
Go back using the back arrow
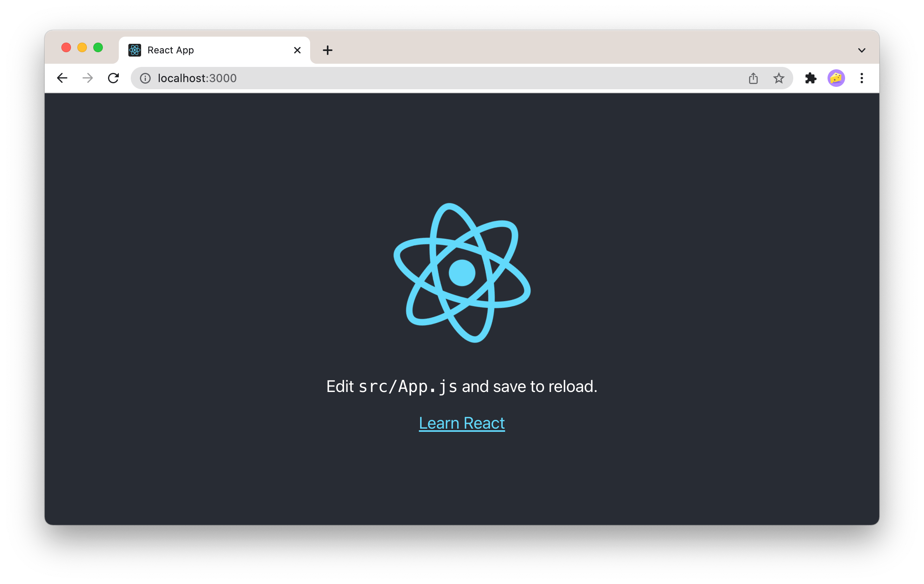pyautogui.click(x=62, y=78)
